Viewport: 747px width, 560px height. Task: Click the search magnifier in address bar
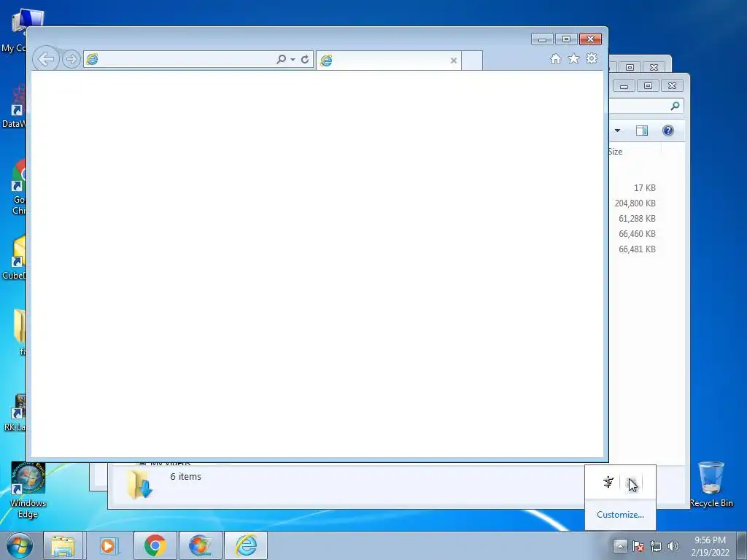click(281, 60)
